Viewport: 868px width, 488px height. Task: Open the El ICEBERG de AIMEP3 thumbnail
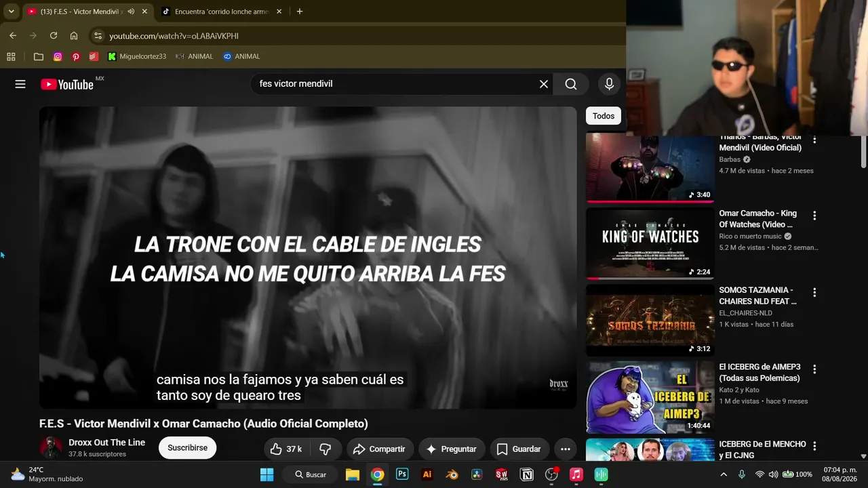(650, 397)
